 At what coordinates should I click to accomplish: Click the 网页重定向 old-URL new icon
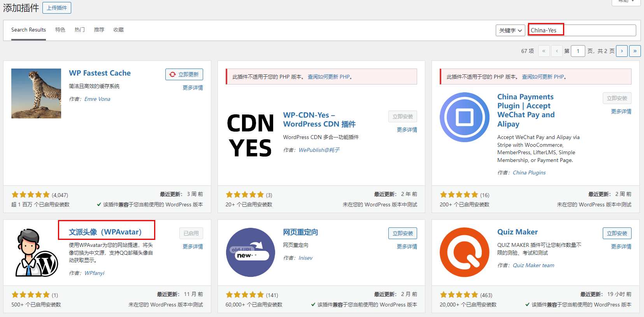pyautogui.click(x=250, y=252)
